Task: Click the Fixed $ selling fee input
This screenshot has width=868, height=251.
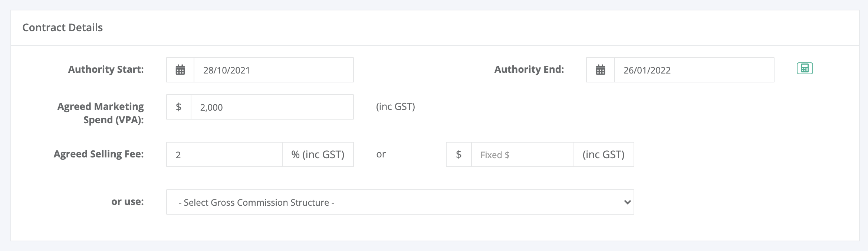Action: [522, 154]
